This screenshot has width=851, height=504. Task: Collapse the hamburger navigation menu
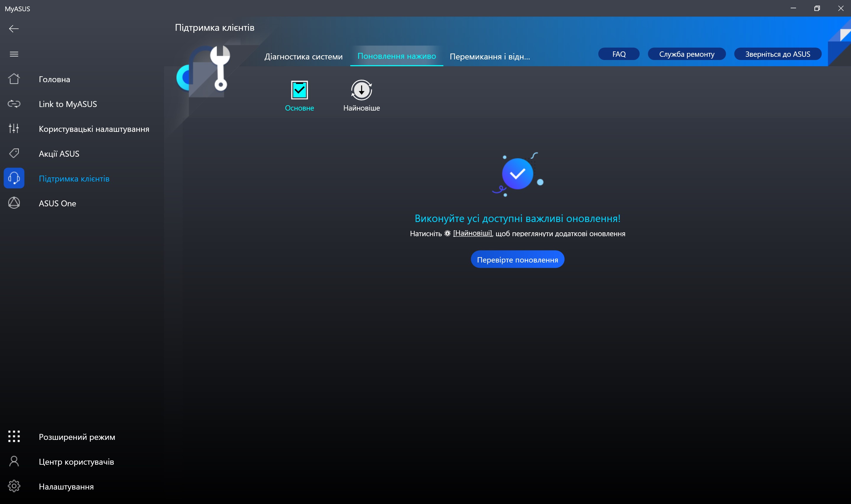[14, 54]
